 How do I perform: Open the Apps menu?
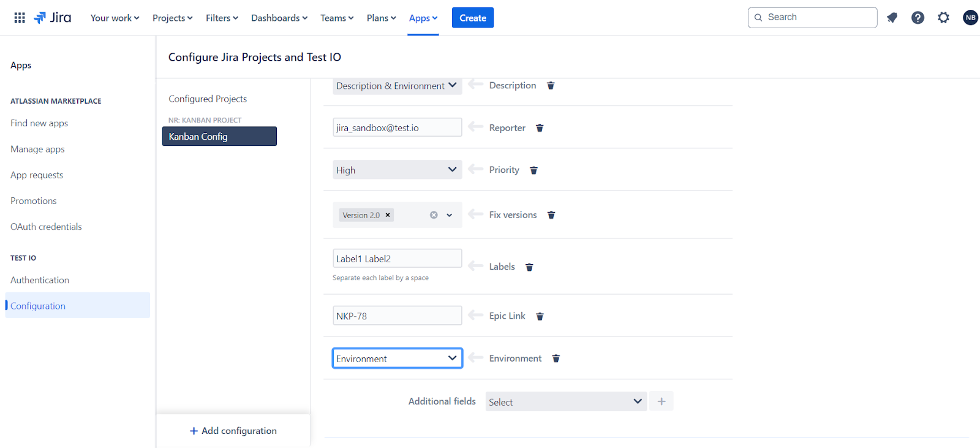point(423,18)
